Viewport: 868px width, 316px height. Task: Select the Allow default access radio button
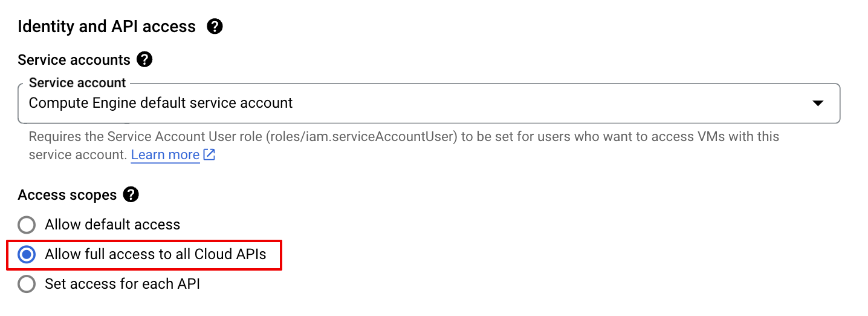click(x=27, y=225)
